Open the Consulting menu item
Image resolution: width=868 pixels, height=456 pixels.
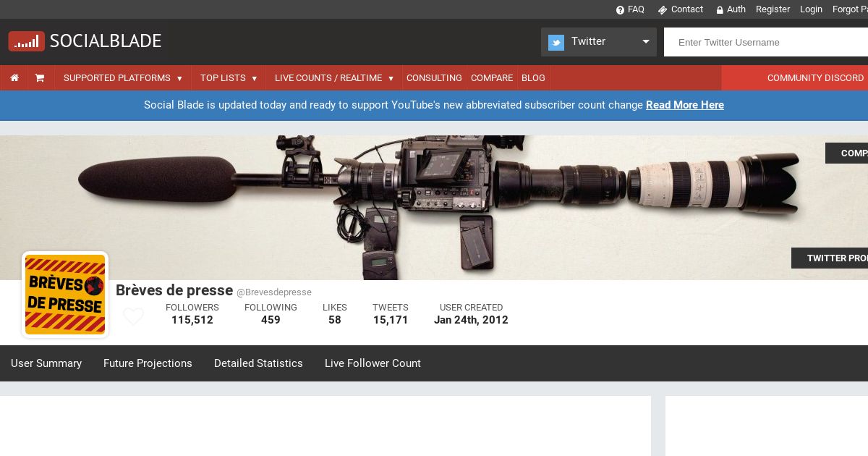point(434,78)
